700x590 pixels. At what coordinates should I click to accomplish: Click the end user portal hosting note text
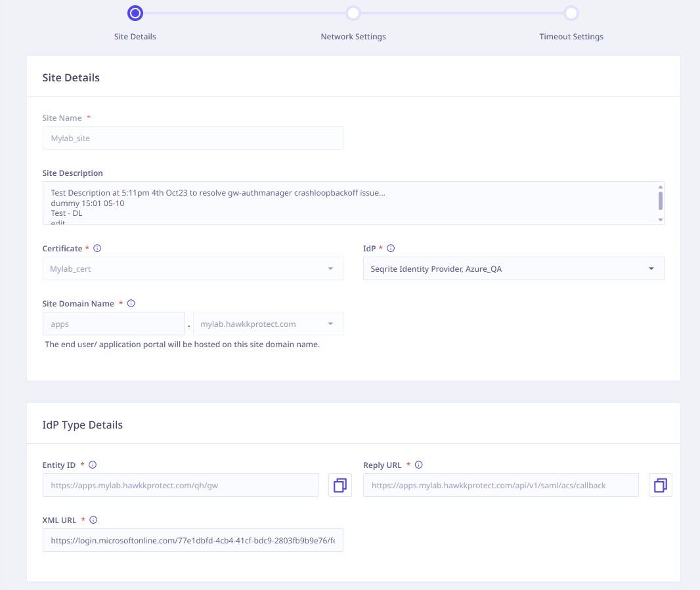(182, 345)
